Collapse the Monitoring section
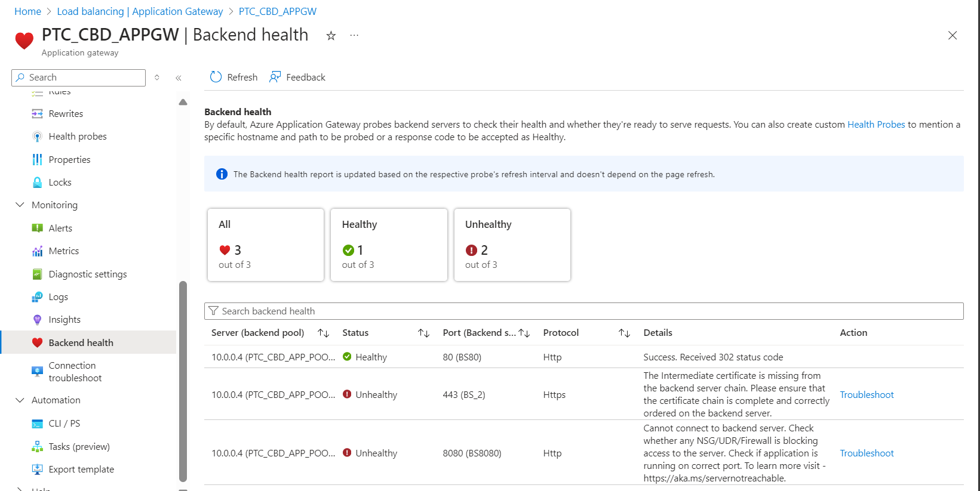 pos(20,205)
